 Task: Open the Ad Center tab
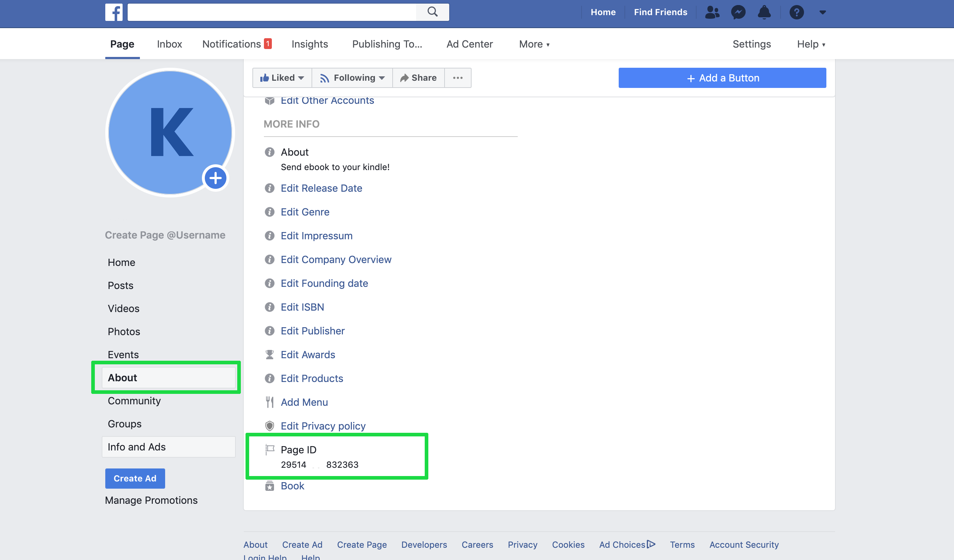469,44
